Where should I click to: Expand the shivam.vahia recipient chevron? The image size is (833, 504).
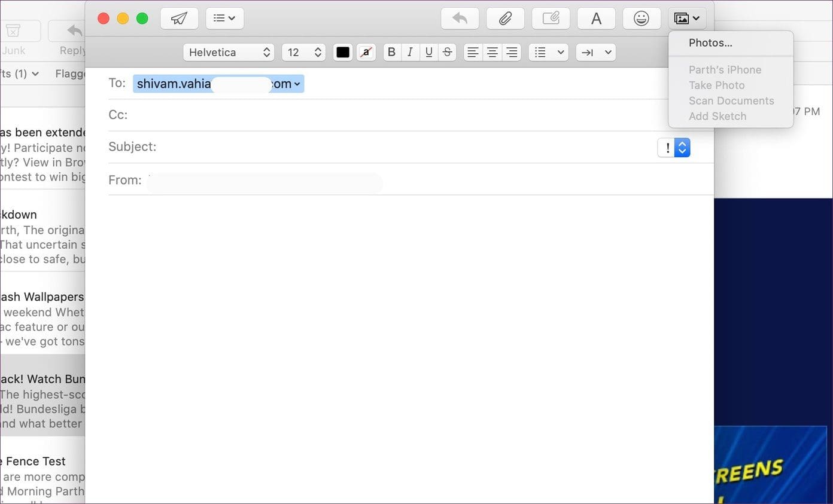tap(297, 84)
